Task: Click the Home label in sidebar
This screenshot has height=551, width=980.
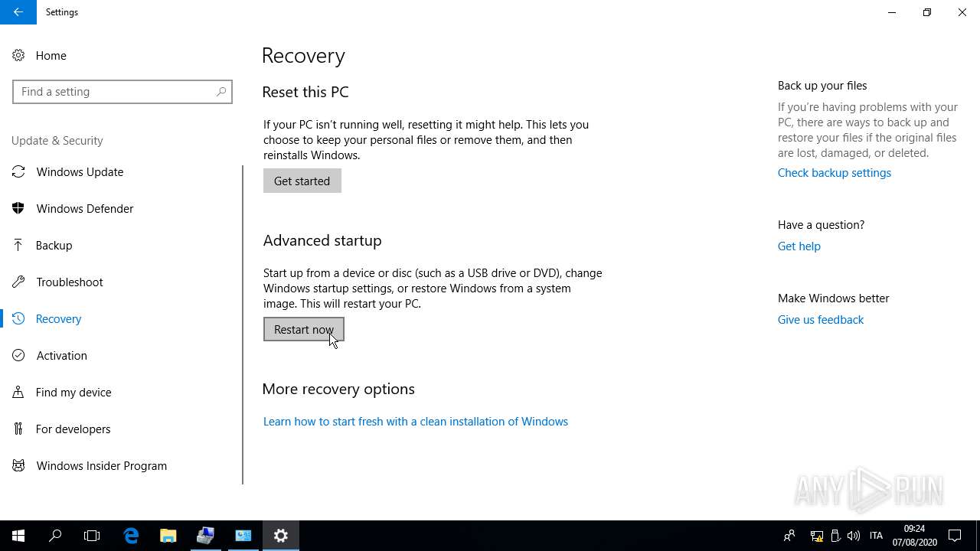Action: click(x=51, y=56)
